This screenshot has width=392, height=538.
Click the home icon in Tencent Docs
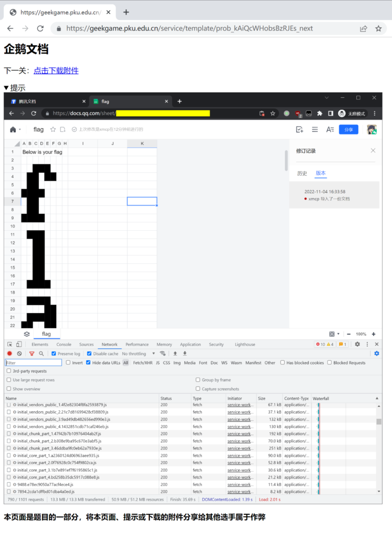(x=13, y=129)
